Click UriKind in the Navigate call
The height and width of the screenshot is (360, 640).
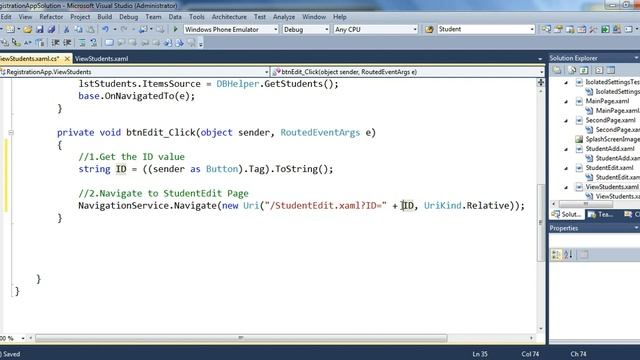point(442,206)
